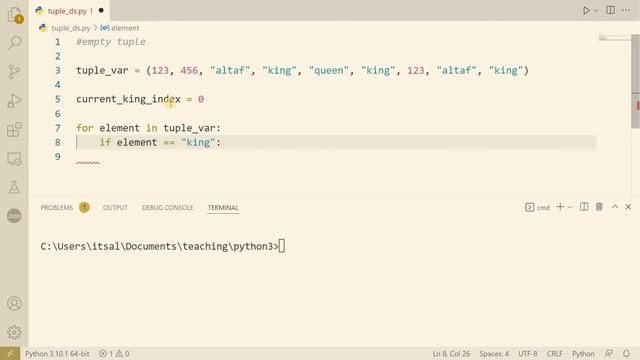Viewport: 640px width, 360px height.
Task: Click current_king_index on line 5
Action: (x=128, y=99)
